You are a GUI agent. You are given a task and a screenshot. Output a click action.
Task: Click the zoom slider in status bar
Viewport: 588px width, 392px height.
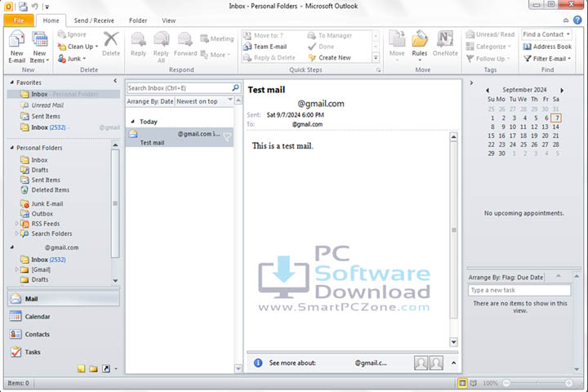click(x=537, y=383)
